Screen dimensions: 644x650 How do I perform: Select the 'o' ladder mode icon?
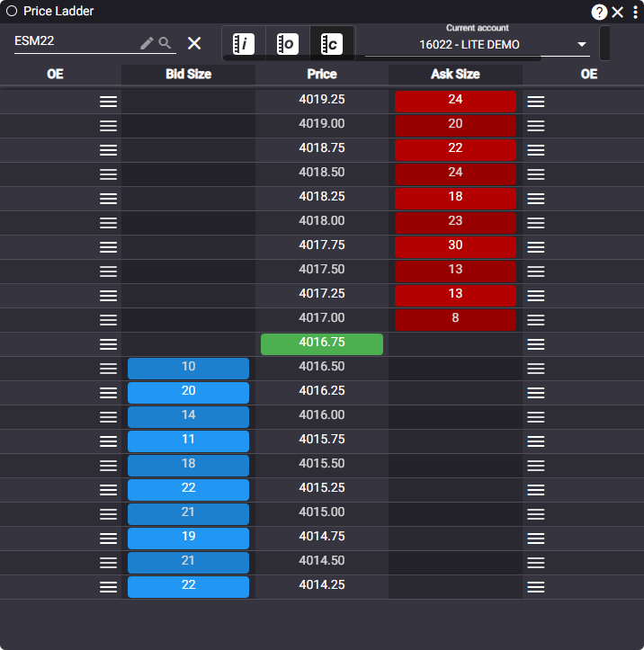pos(288,43)
